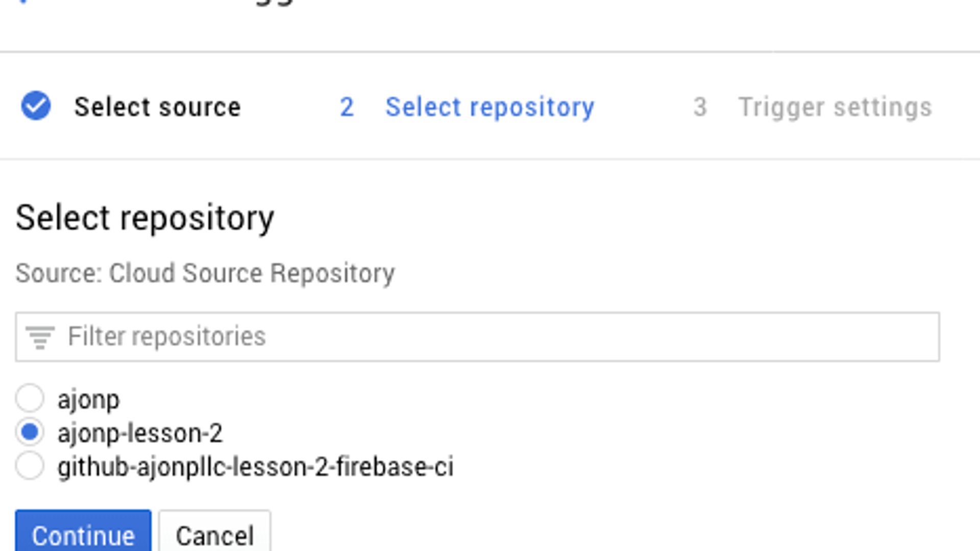Click the filter icon in the repositories box
The height and width of the screenshot is (551, 980).
[x=40, y=337]
